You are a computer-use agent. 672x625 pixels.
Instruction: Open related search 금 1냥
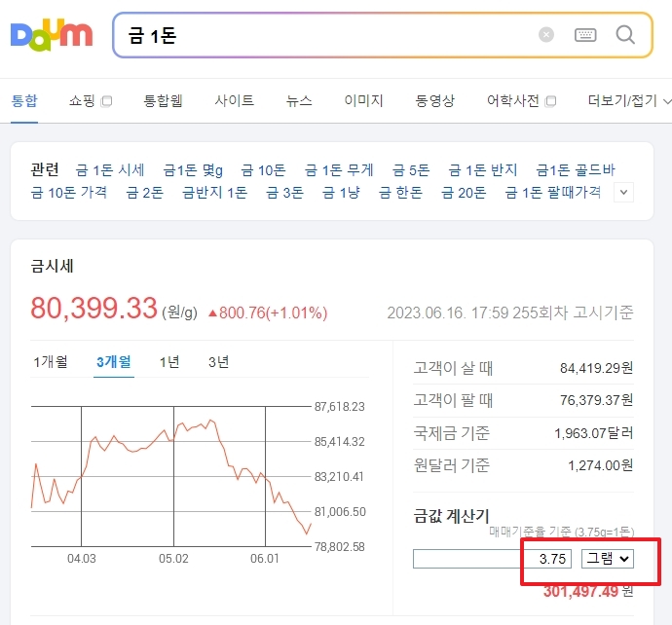pyautogui.click(x=341, y=193)
